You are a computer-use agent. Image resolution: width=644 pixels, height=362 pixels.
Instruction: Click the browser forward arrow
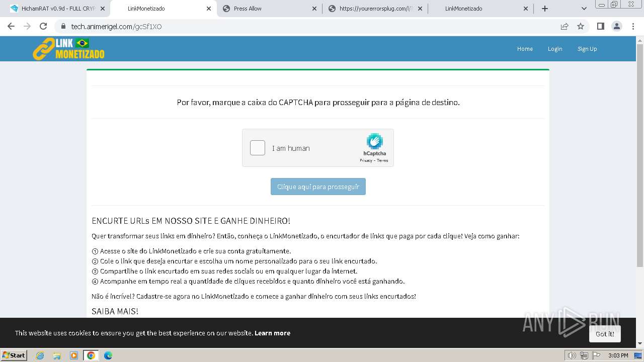pos(27,26)
